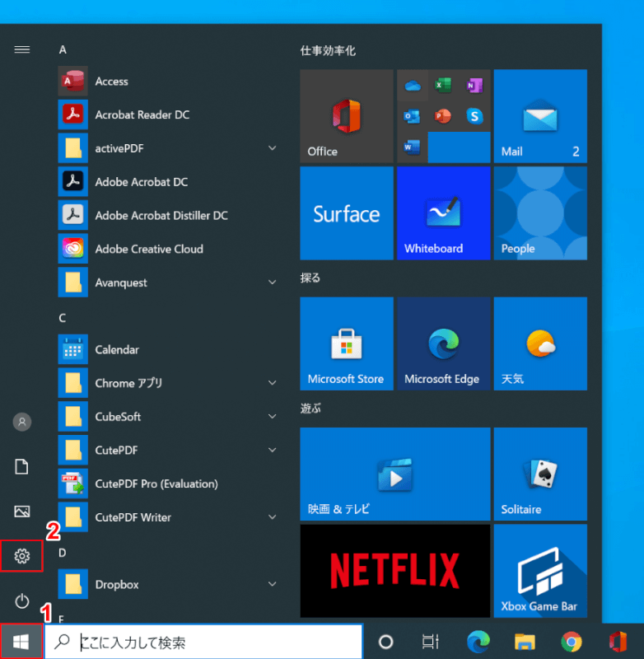Launch Adobe Acrobat Distiller DC
Image resolution: width=644 pixels, height=659 pixels.
(168, 215)
